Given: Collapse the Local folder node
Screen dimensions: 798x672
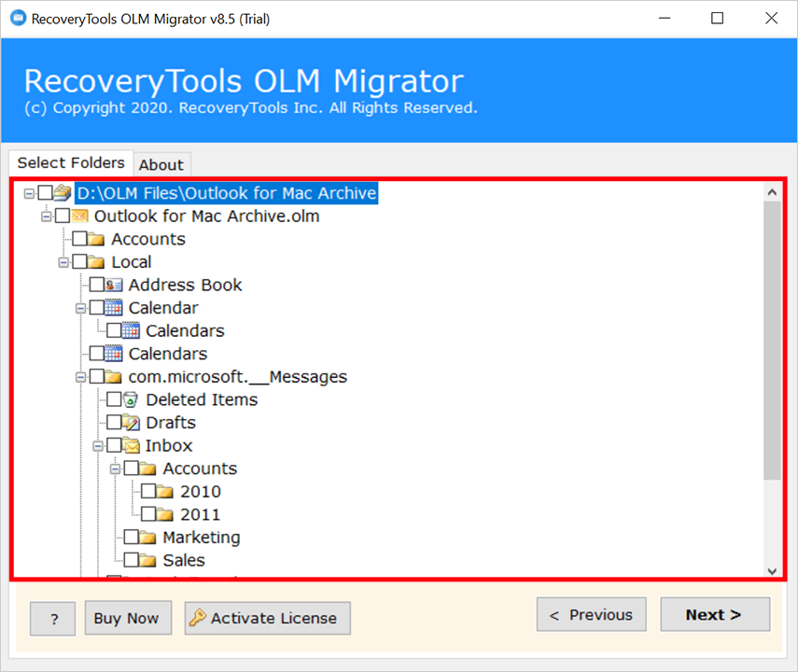Looking at the screenshot, I should [63, 262].
